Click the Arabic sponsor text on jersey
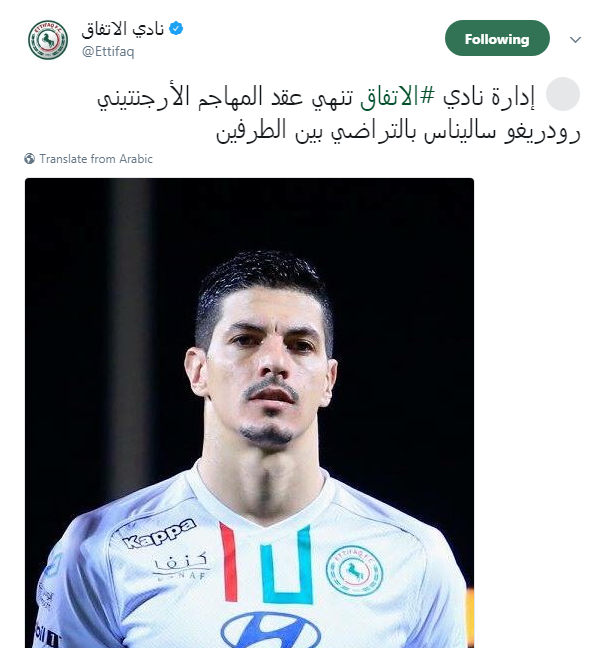This screenshot has height=657, width=589. (181, 565)
